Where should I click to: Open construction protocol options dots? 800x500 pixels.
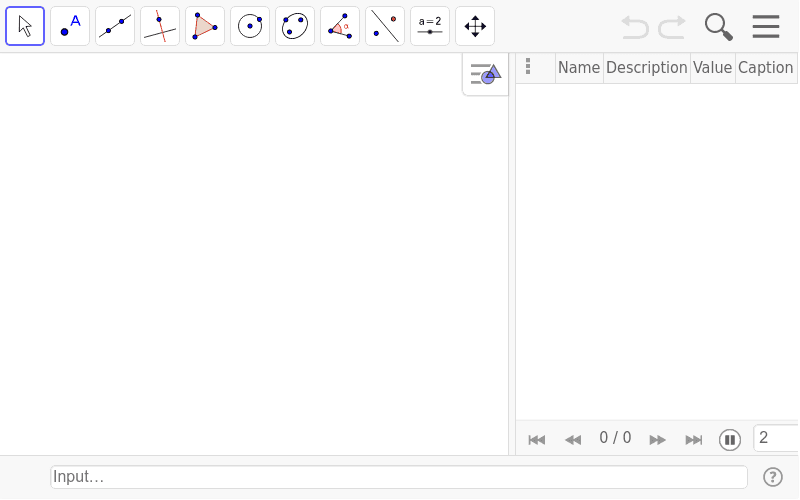[x=528, y=66]
